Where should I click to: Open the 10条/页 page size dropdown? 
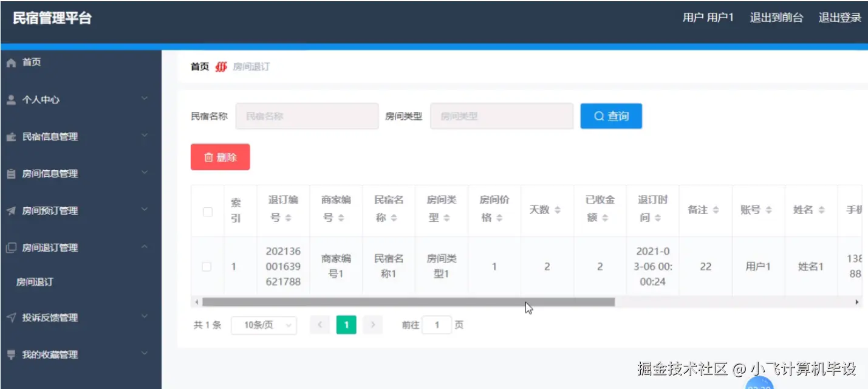(264, 325)
